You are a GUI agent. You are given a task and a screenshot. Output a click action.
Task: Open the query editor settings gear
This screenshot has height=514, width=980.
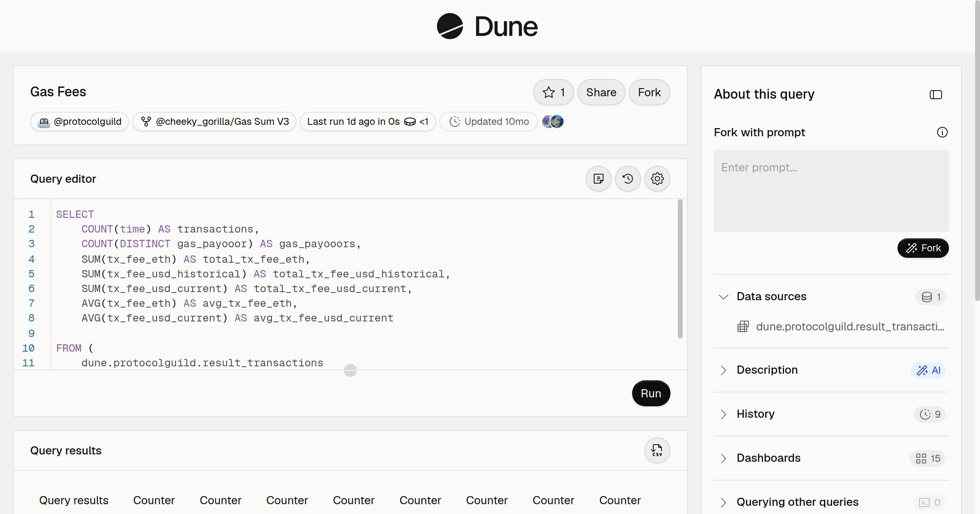tap(657, 179)
